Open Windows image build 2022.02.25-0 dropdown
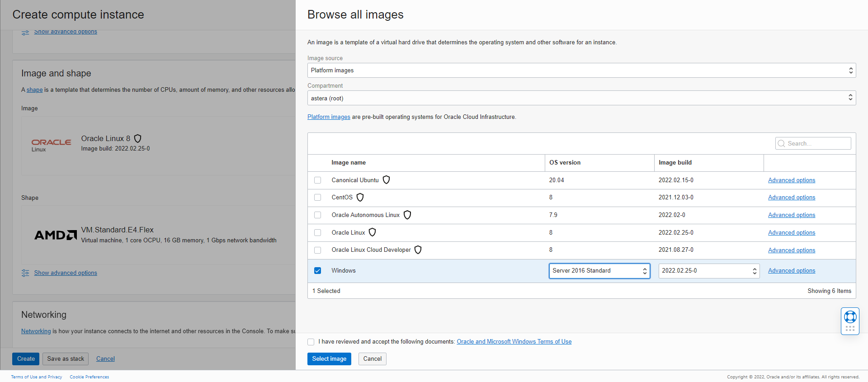This screenshot has height=382, width=868. [708, 271]
